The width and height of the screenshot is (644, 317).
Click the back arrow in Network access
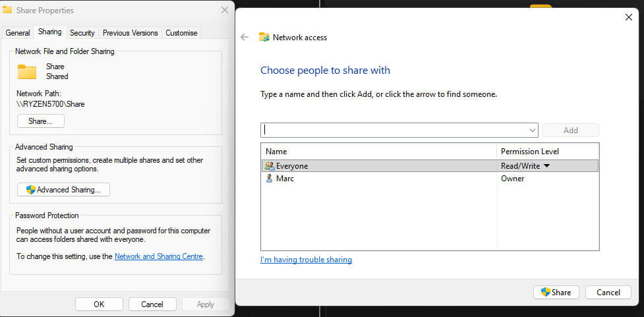pyautogui.click(x=245, y=38)
